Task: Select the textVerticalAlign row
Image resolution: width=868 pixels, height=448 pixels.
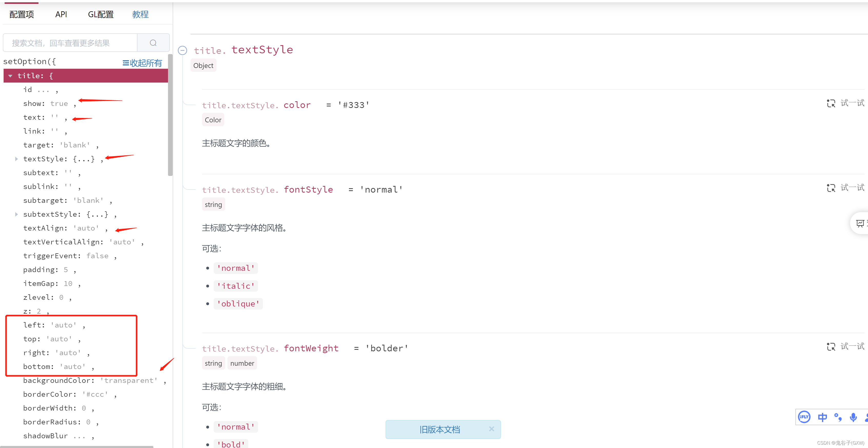Action: (86, 242)
